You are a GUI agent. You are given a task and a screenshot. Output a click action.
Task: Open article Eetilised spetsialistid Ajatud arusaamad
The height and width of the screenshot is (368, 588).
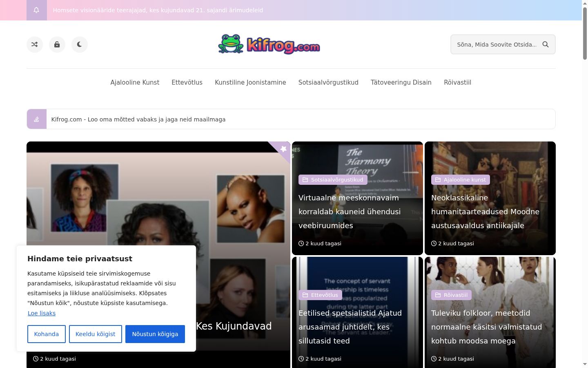point(350,327)
